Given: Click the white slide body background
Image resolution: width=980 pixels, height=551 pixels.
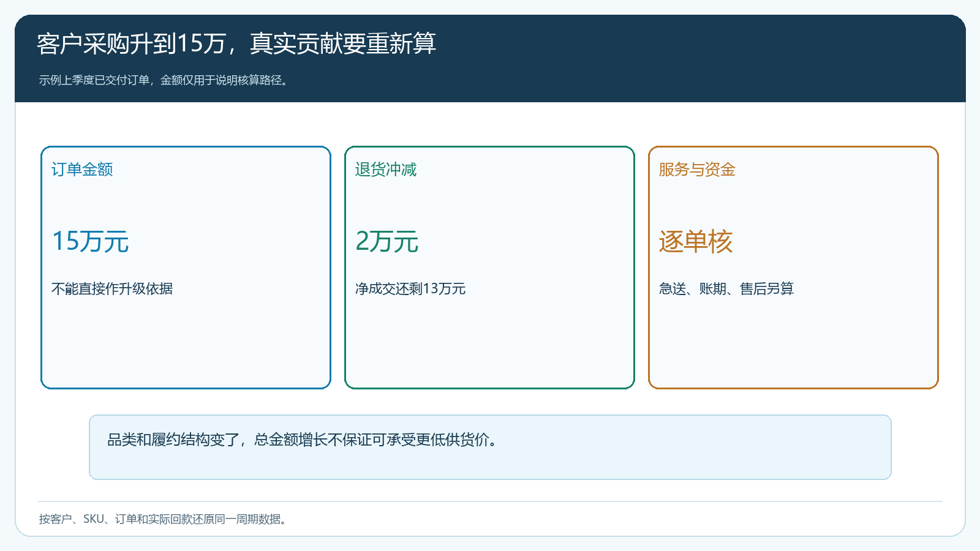Looking at the screenshot, I should click(x=490, y=126).
